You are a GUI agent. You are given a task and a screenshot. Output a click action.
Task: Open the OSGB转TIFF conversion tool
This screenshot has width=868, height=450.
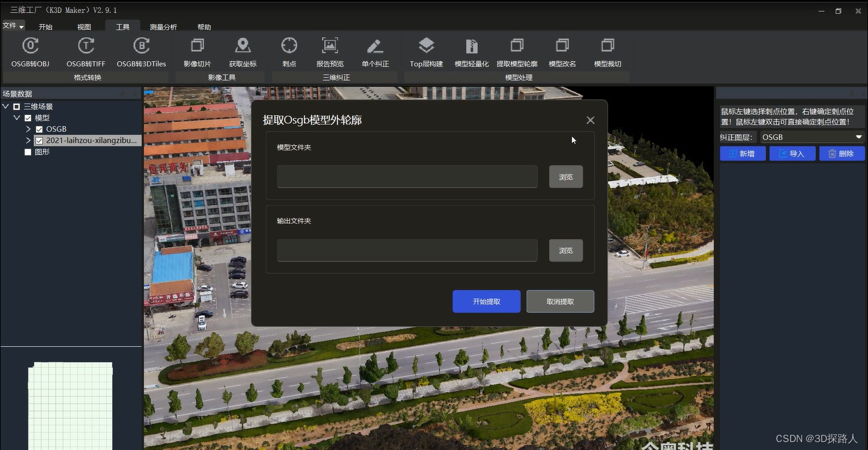click(86, 52)
